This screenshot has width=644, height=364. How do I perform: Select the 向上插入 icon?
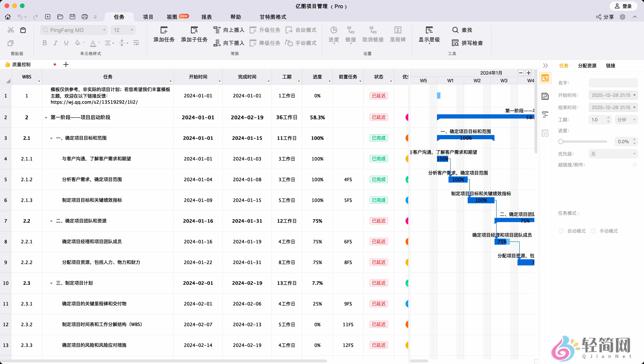coord(217,30)
